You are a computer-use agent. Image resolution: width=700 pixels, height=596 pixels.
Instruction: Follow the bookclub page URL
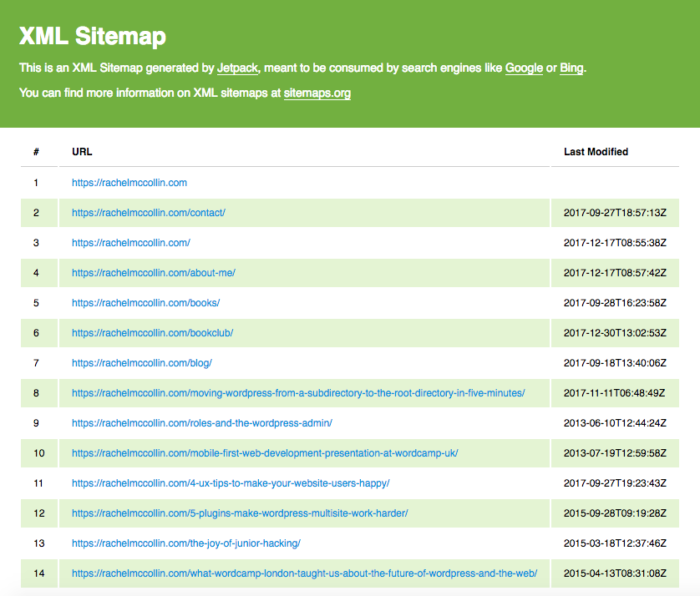point(152,333)
